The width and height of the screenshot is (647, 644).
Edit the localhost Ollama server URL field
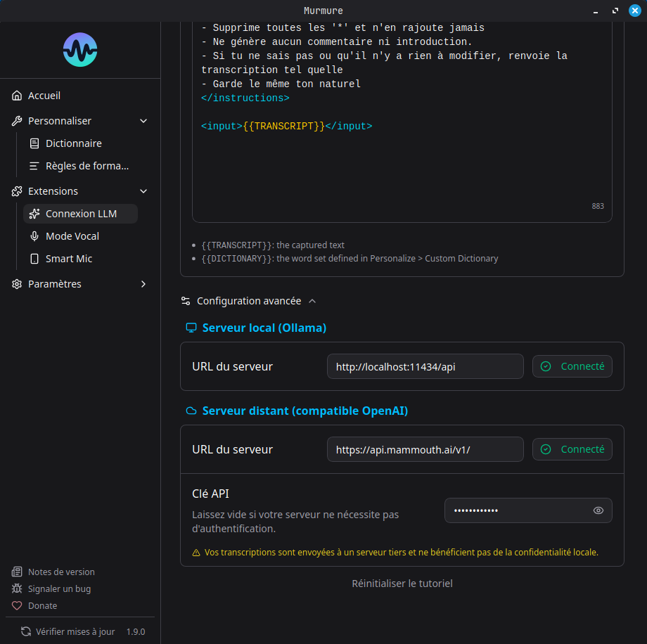pyautogui.click(x=425, y=366)
